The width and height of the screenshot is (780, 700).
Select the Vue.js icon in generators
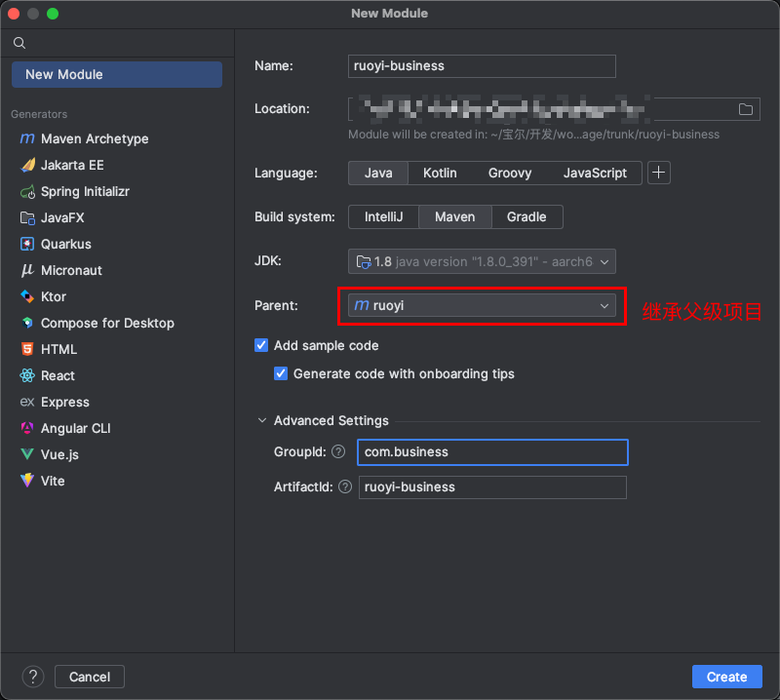click(x=27, y=454)
